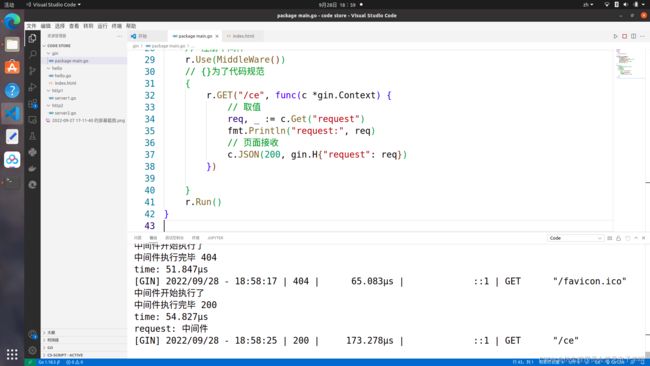Screen dimensions: 650x366
Task: Open the Remote Explorer view
Action: point(32,120)
